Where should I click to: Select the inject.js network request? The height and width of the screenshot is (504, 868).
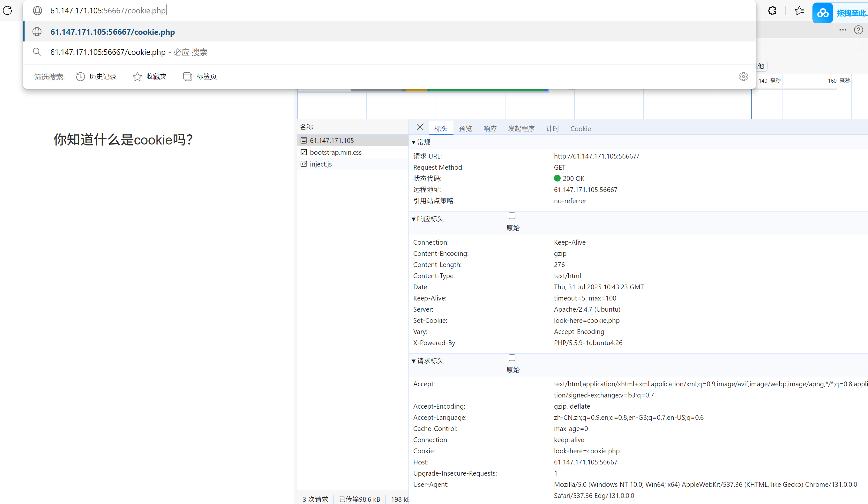(x=320, y=164)
